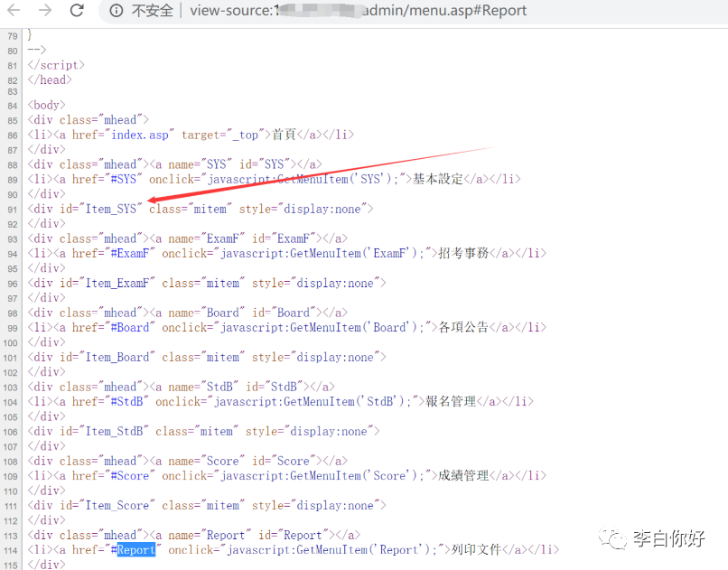The height and width of the screenshot is (570, 728).
Task: Click the browser back arrow
Action: [x=14, y=10]
